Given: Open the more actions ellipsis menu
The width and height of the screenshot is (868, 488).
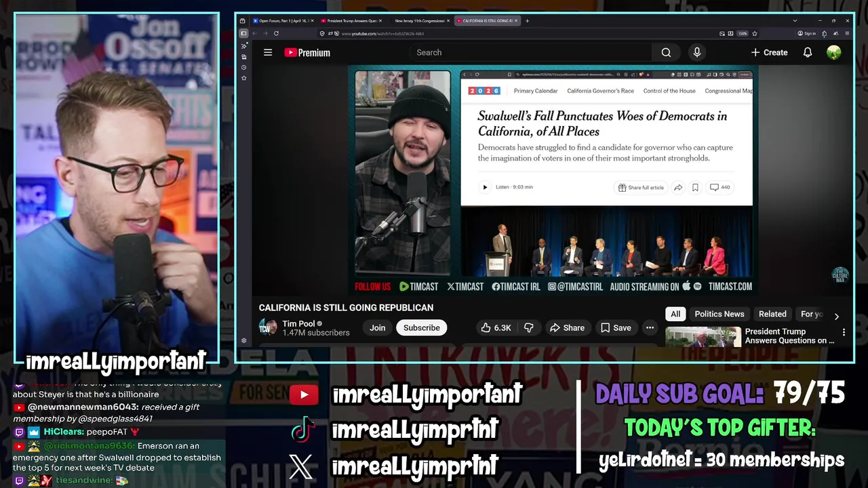Looking at the screenshot, I should click(x=650, y=327).
